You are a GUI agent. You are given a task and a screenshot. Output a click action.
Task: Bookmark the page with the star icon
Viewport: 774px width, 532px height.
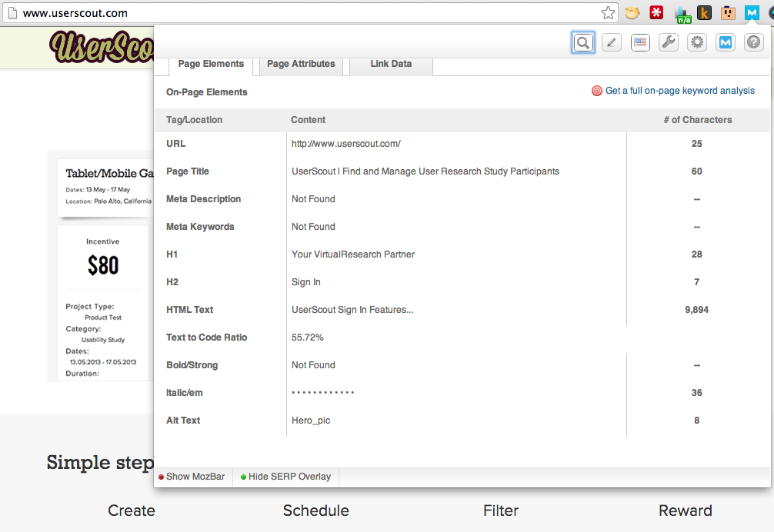[608, 13]
